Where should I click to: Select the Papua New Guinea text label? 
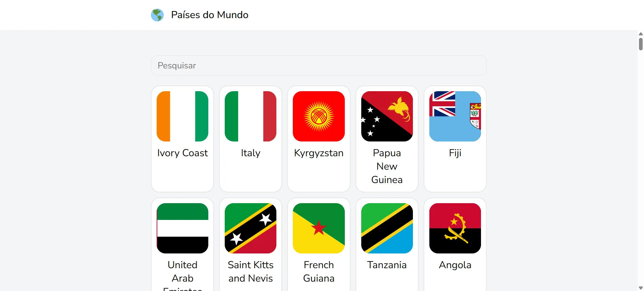[x=387, y=166]
